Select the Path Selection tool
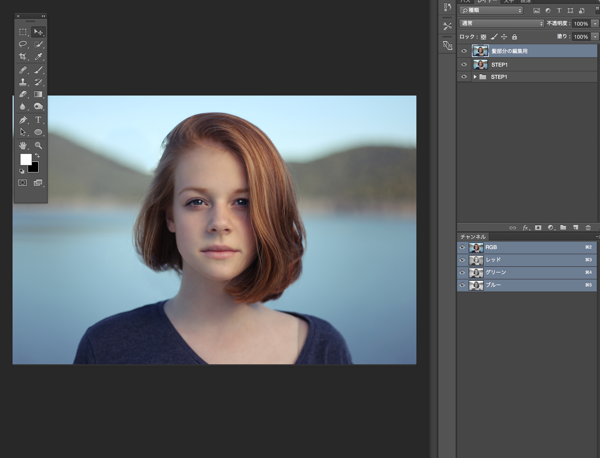The width and height of the screenshot is (600, 458). point(23,132)
